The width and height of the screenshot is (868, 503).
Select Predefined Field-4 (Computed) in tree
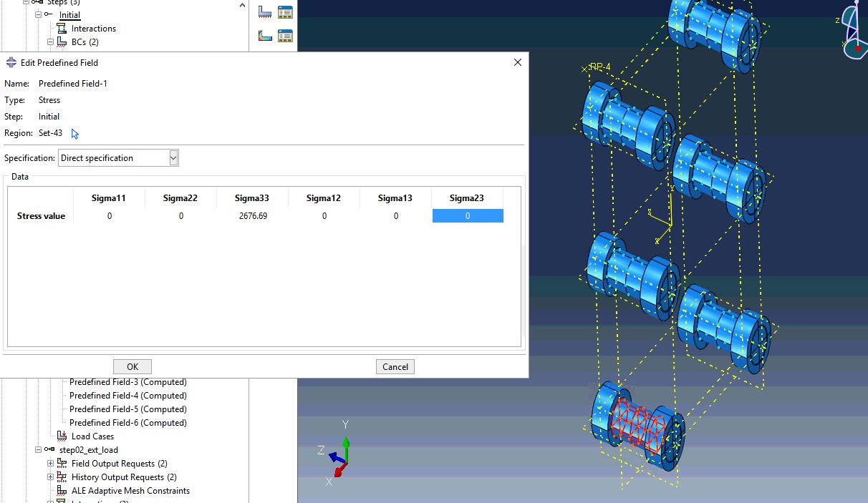(x=127, y=396)
